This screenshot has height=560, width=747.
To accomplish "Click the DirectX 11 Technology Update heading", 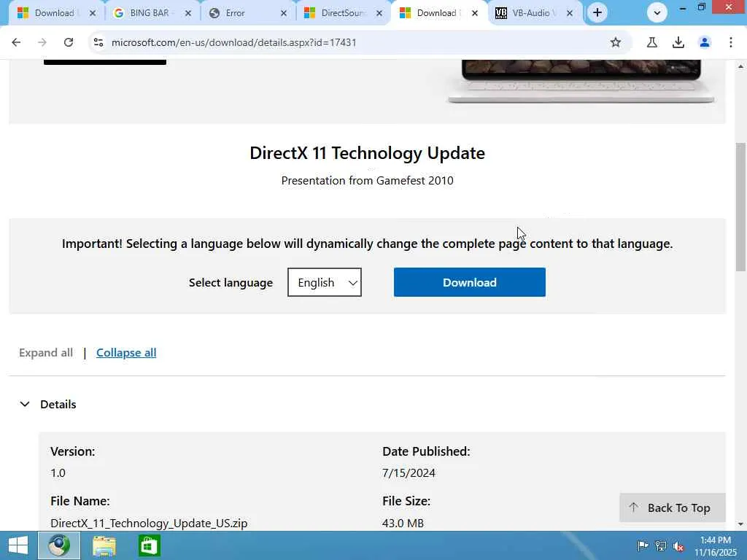I will 368,153.
